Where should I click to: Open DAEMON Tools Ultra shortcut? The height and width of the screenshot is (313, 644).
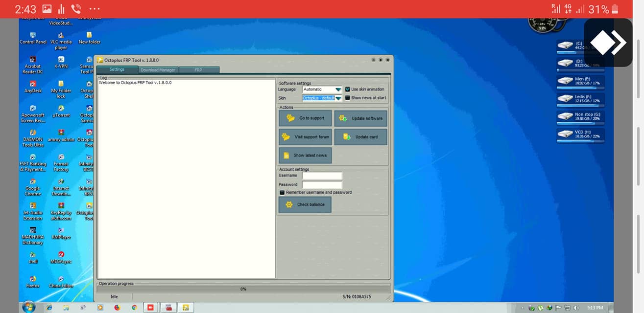pyautogui.click(x=33, y=138)
